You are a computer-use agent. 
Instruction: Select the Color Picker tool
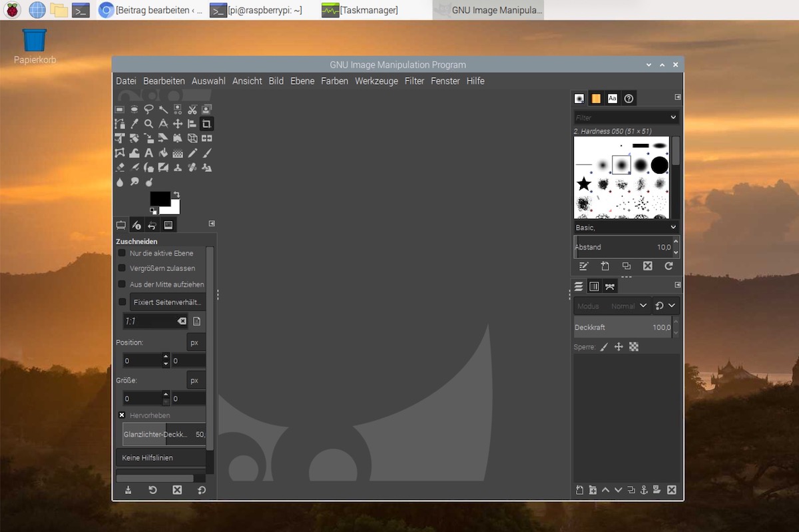[x=134, y=123]
